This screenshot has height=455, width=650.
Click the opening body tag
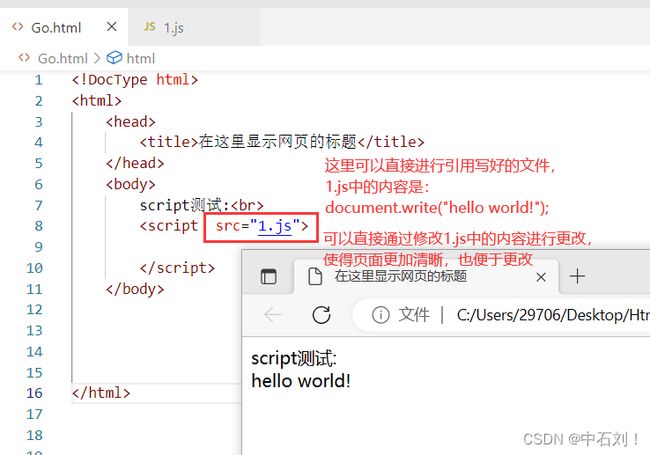click(x=131, y=184)
